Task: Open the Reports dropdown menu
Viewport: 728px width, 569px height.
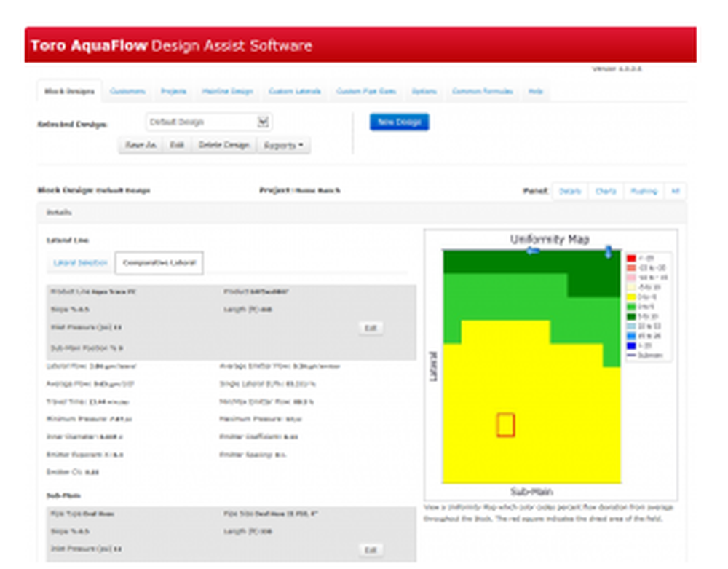Action: coord(283,146)
